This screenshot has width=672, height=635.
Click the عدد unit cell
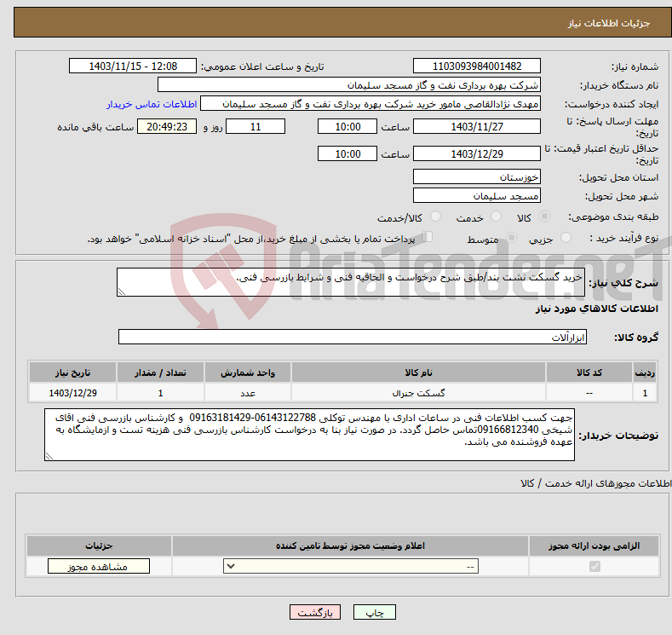point(248,393)
